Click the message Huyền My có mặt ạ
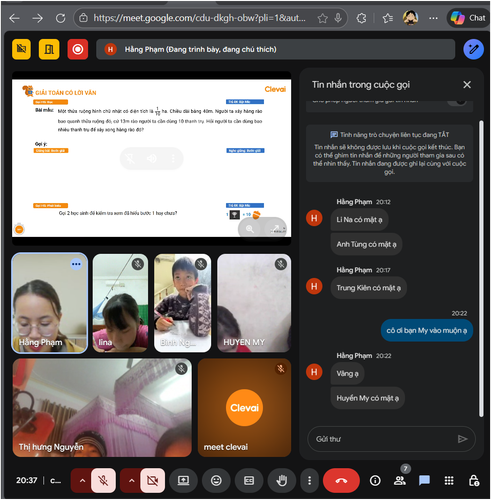This screenshot has width=491, height=500. [x=367, y=398]
